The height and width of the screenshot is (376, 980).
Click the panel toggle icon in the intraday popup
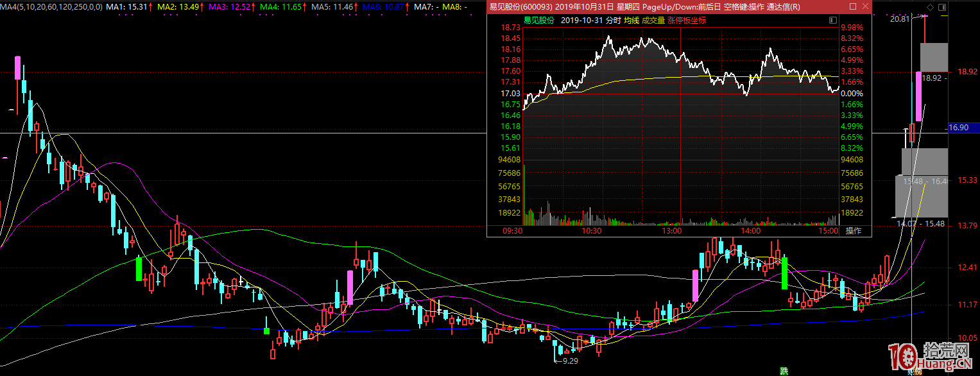tap(832, 20)
